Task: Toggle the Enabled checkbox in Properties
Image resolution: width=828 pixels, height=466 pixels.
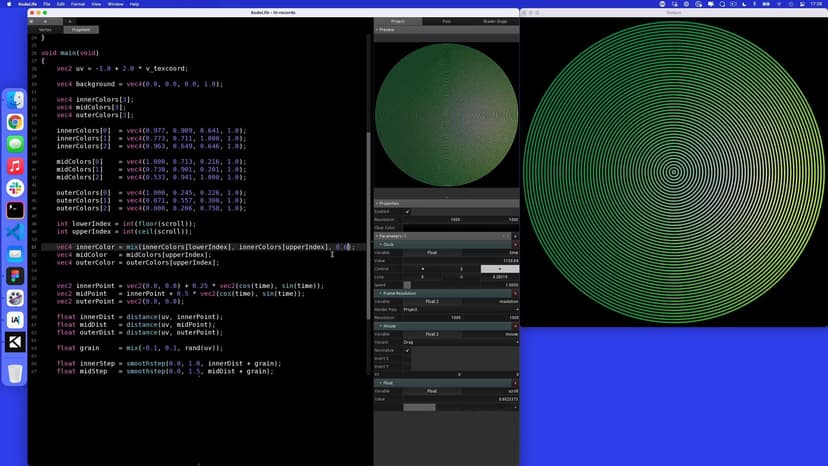Action: pos(407,212)
